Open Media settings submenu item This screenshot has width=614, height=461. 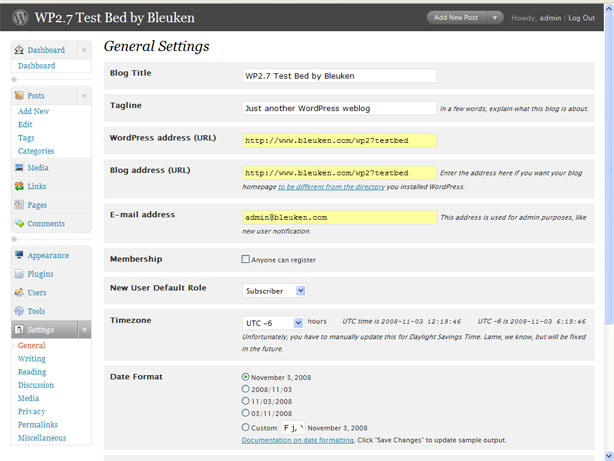[28, 398]
